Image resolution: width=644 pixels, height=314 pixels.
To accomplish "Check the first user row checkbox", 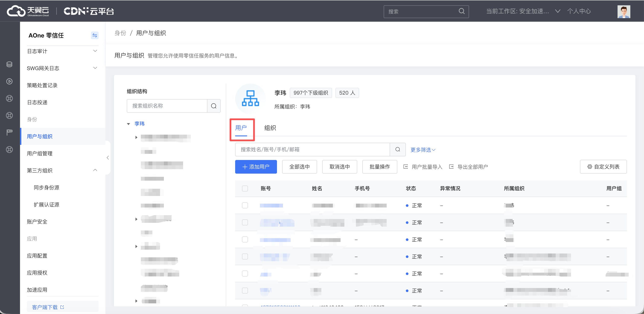I will 245,205.
